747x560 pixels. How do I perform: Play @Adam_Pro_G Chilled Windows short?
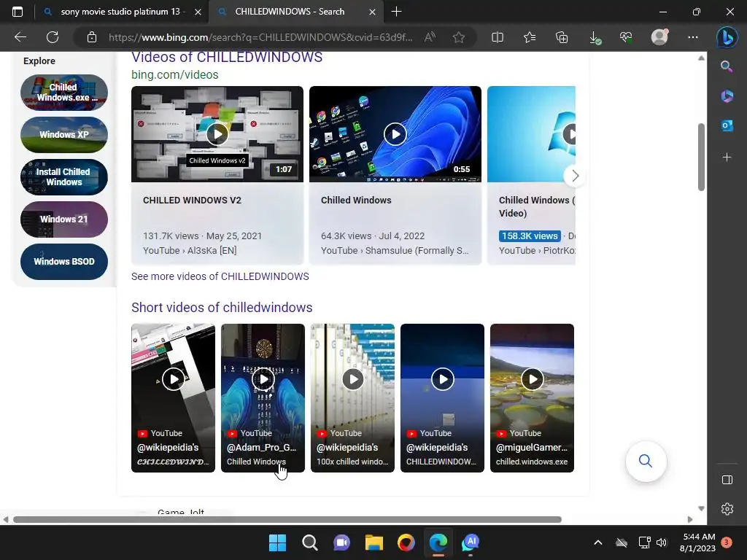[x=263, y=398]
